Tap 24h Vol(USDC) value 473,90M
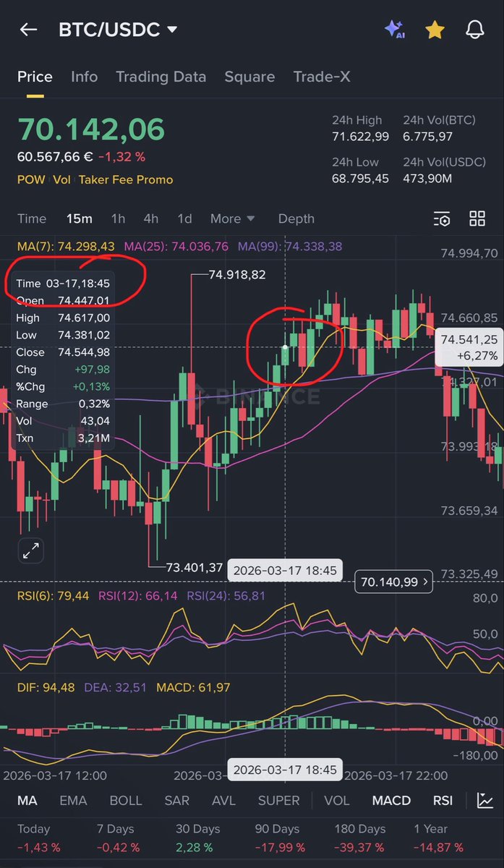 click(428, 178)
